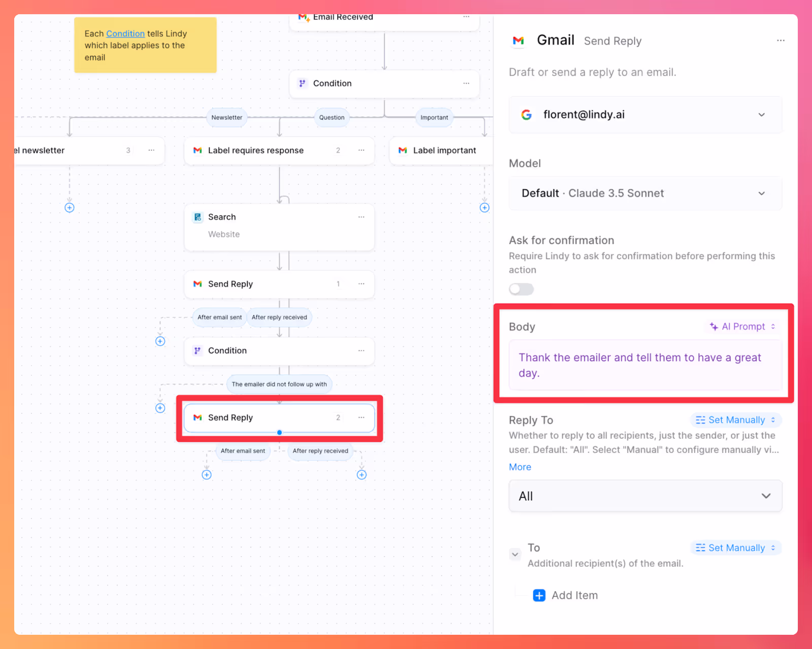This screenshot has height=649, width=812.
Task: Open the Condition link in yellow note
Action: pyautogui.click(x=125, y=34)
